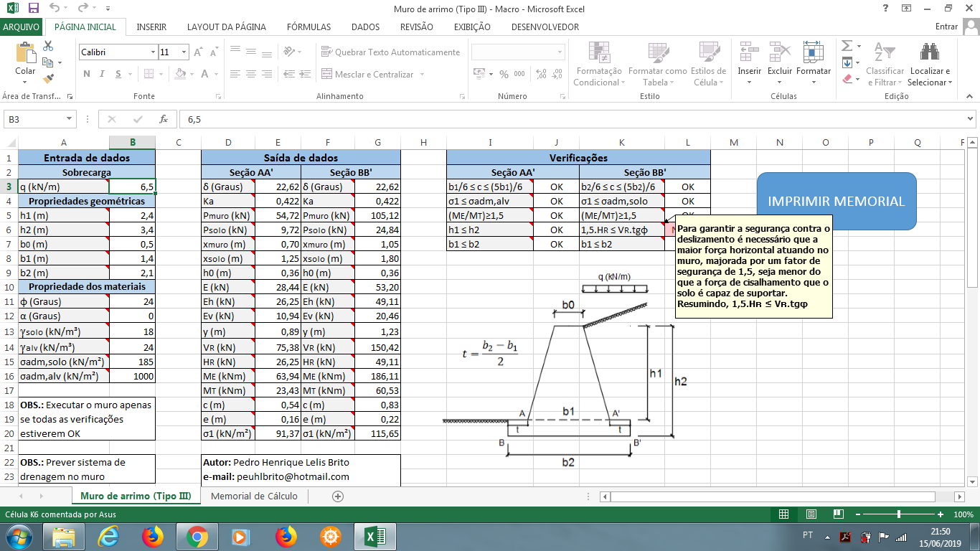This screenshot has width=980, height=551.
Task: Switch to Normal view in status bar
Action: click(784, 514)
